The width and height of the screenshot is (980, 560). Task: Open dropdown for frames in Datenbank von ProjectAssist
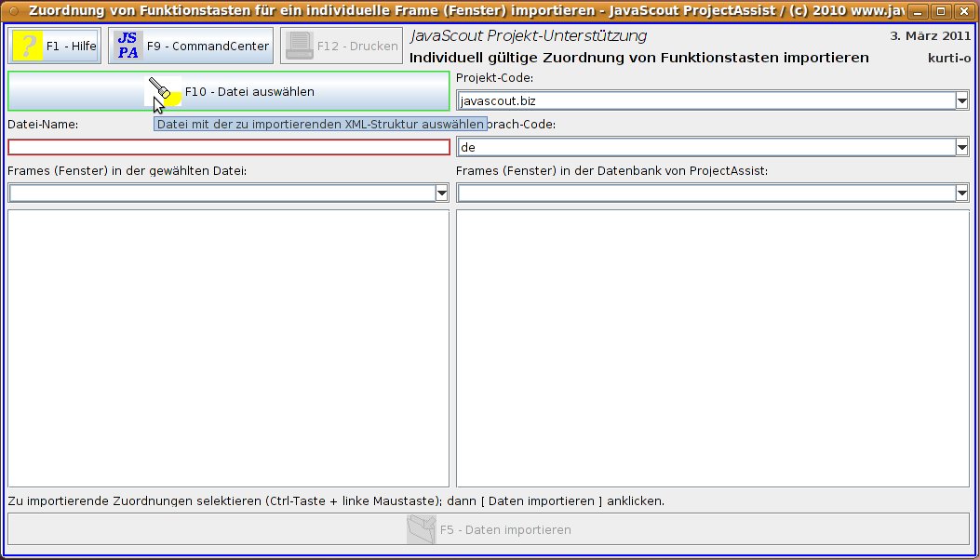tap(961, 193)
